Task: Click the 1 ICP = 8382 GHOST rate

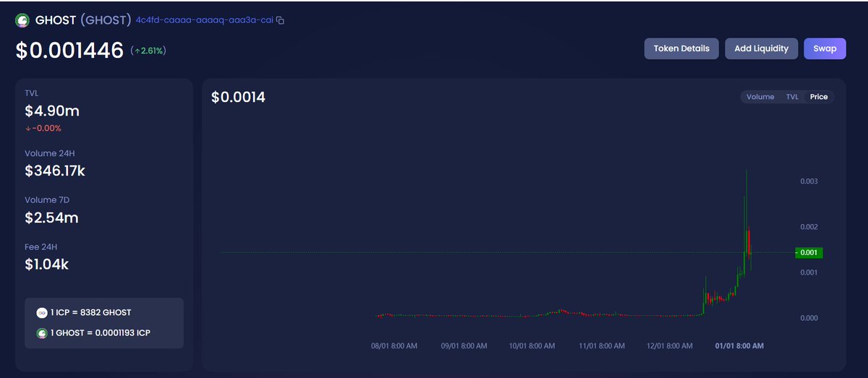Action: (x=90, y=312)
